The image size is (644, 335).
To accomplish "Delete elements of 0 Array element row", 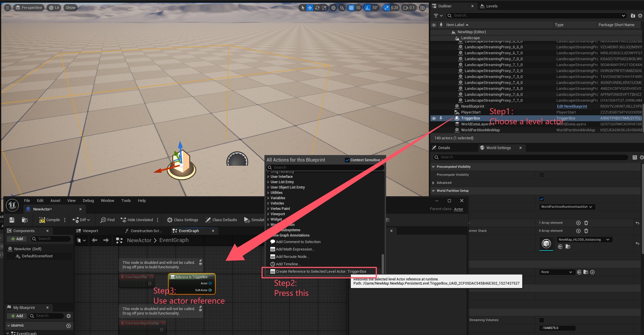I will [x=586, y=231].
